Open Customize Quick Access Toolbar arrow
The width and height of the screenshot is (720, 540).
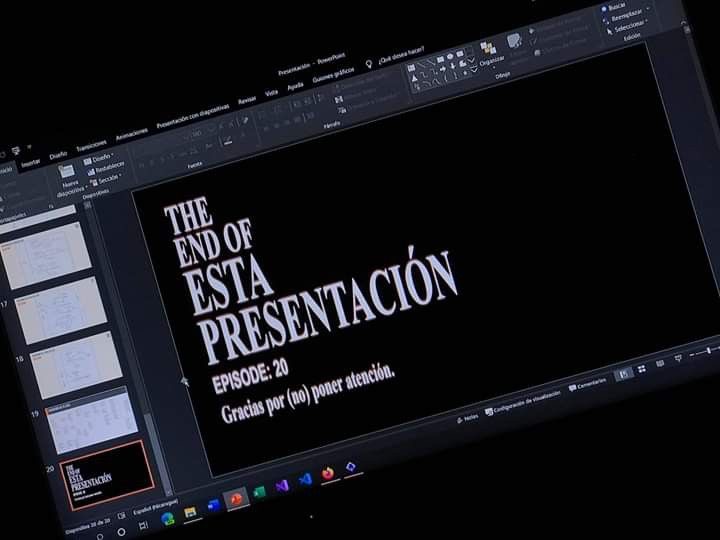29,147
